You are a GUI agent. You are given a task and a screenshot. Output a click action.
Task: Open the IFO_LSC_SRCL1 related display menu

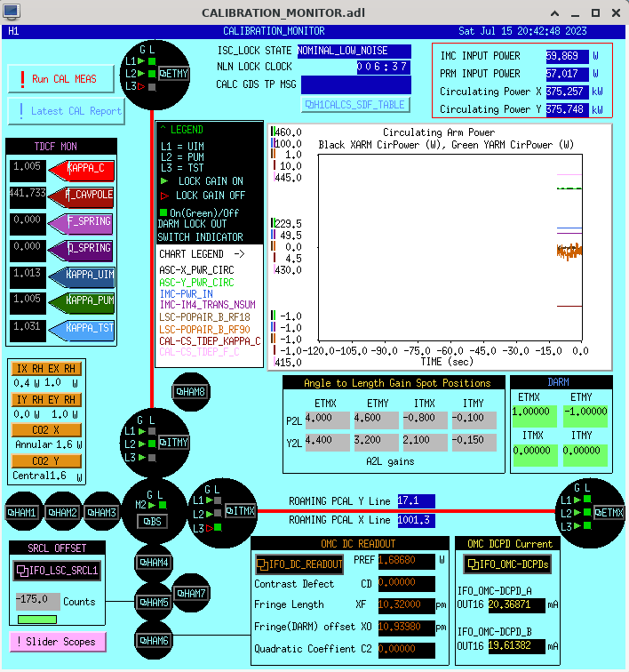point(59,570)
